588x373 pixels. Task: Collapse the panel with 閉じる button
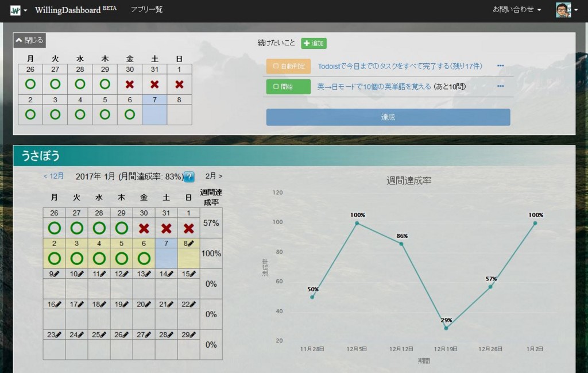tap(30, 40)
